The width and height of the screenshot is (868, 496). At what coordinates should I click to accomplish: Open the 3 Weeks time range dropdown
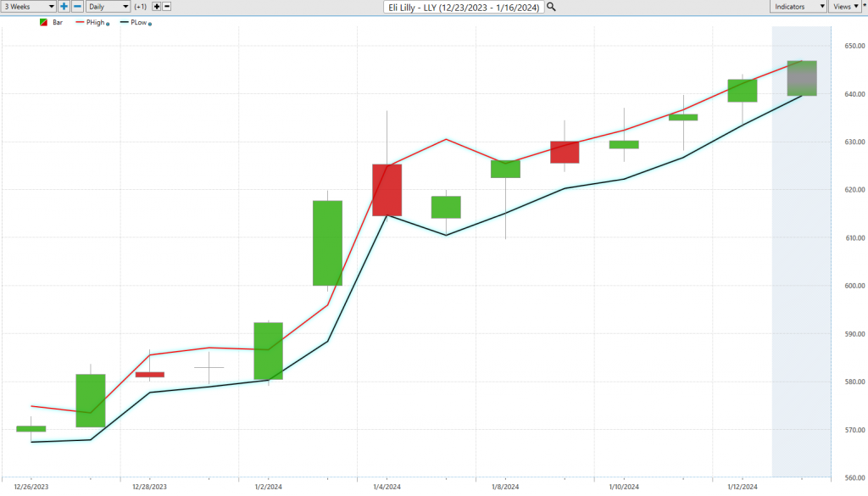(28, 7)
